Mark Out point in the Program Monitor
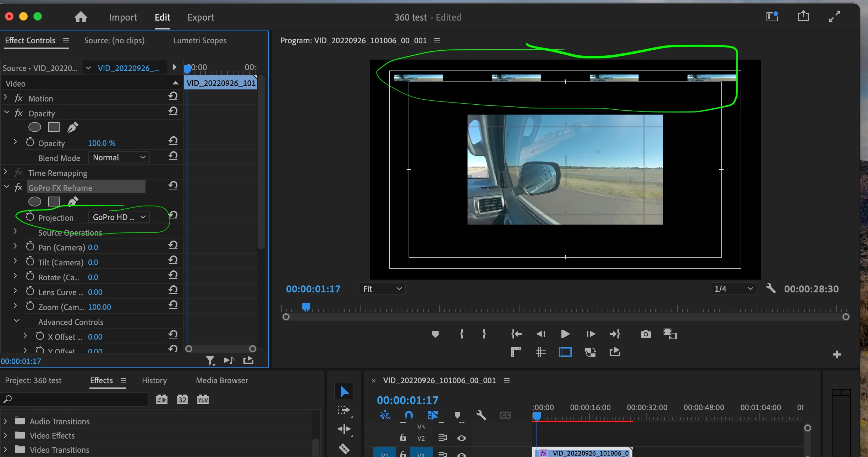868x457 pixels. (484, 334)
